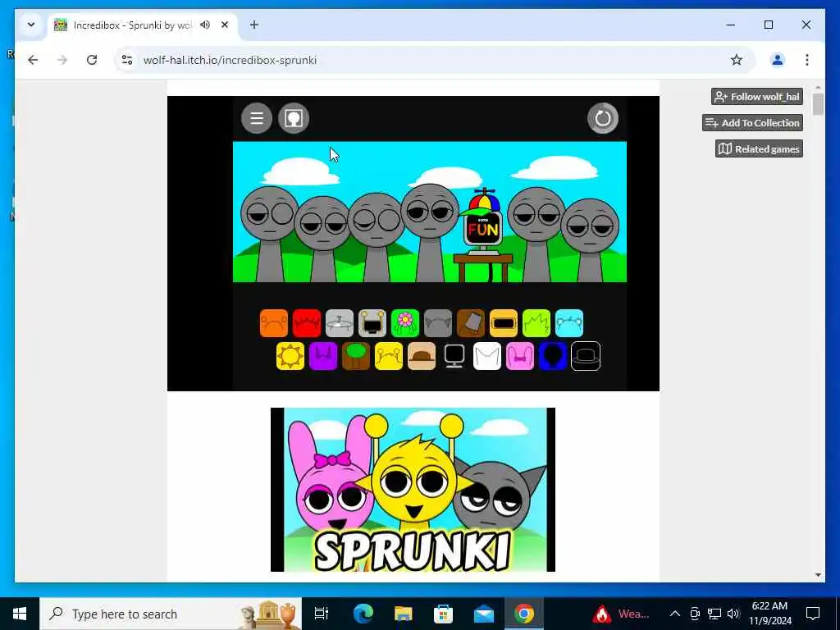This screenshot has height=630, width=840.
Task: Choose the silver cymbal sound icon
Action: click(x=340, y=323)
